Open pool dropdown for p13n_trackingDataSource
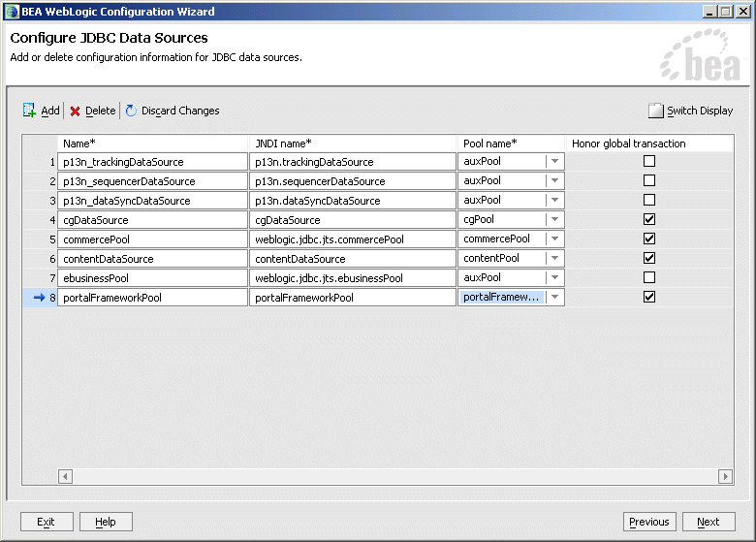The image size is (756, 542). pos(555,162)
